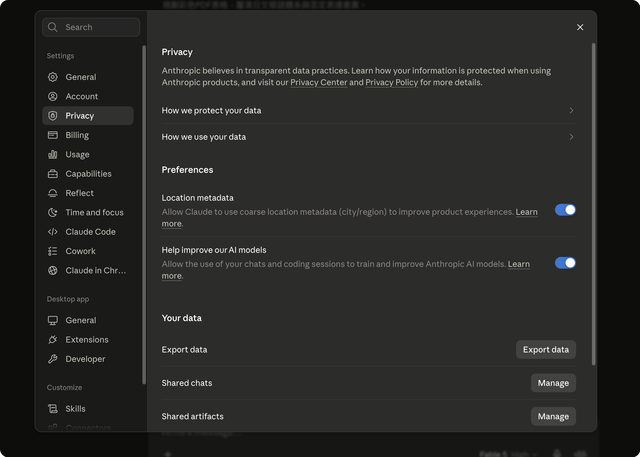Open the Time and focus label

(x=94, y=212)
